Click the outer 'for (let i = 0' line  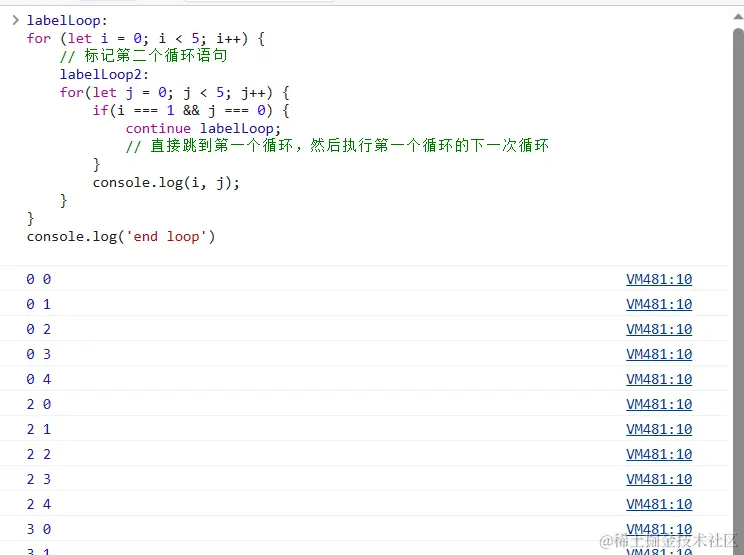146,38
